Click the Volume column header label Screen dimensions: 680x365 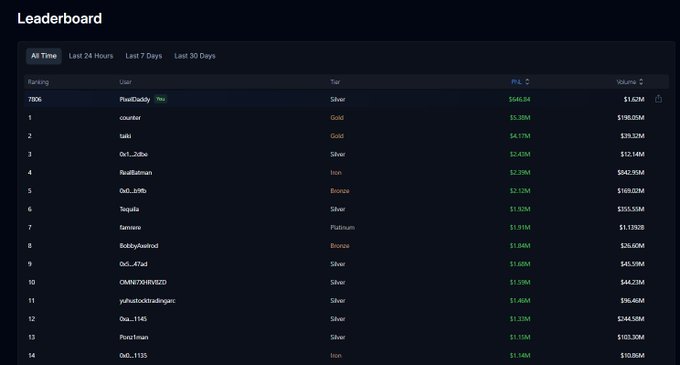click(626, 82)
